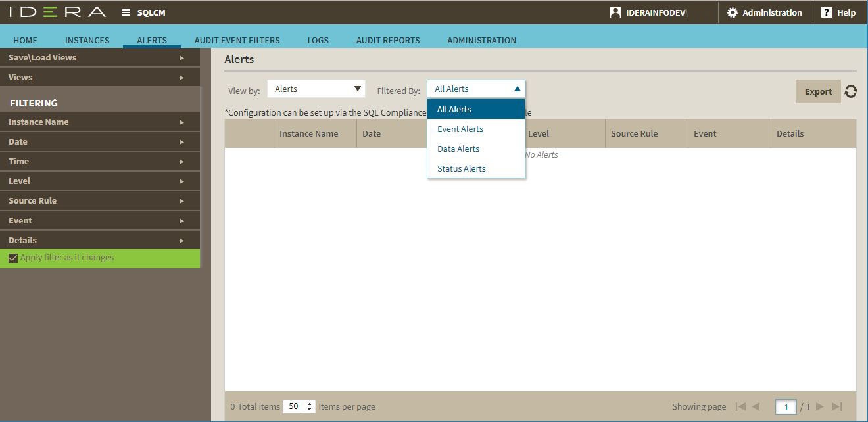Expand the Event filter
The height and width of the screenshot is (422, 868).
[x=100, y=220]
